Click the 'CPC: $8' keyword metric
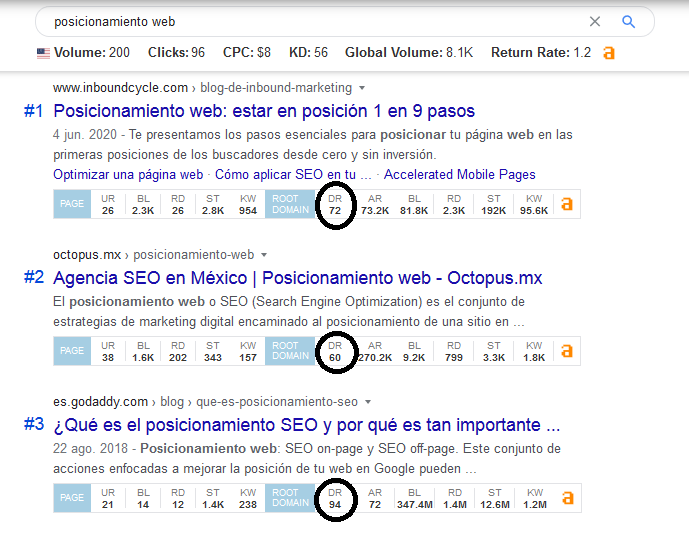Viewport: 689px width, 535px height. (247, 53)
